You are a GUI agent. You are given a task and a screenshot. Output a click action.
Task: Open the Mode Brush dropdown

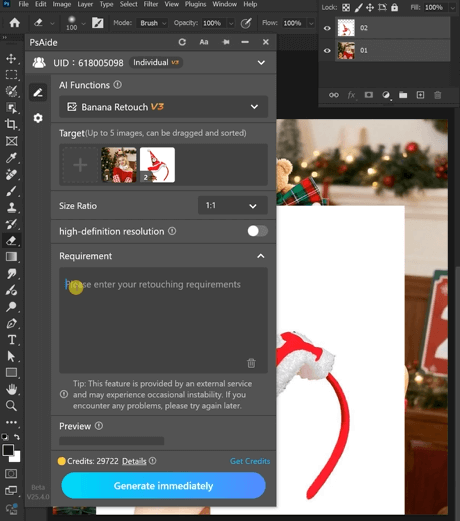(x=152, y=23)
